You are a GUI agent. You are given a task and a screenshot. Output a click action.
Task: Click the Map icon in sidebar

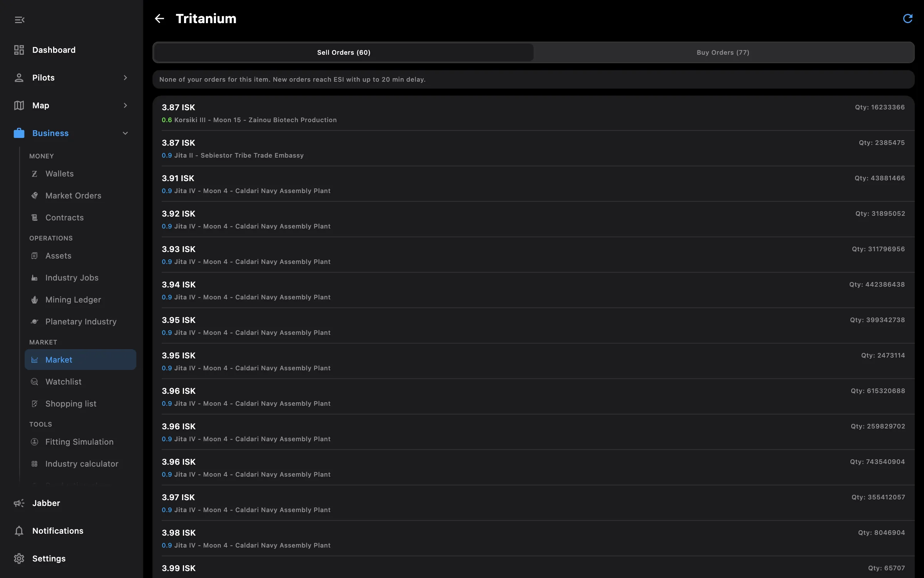click(x=19, y=105)
